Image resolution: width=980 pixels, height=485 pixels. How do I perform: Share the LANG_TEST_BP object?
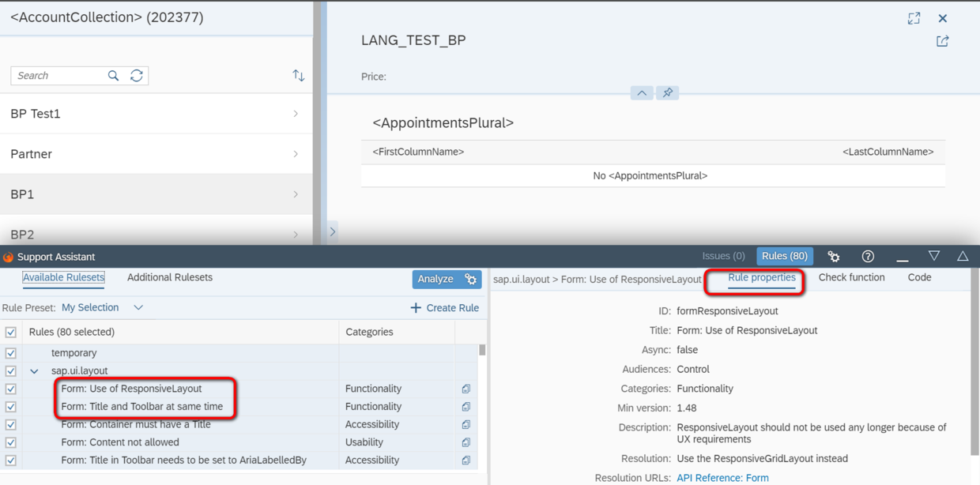pos(943,41)
